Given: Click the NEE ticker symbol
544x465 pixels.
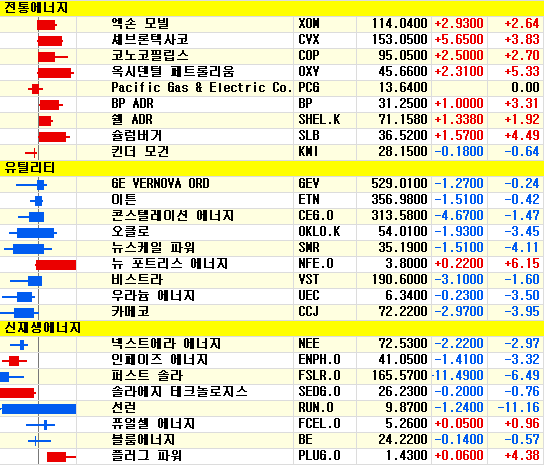Looking at the screenshot, I should tap(308, 343).
